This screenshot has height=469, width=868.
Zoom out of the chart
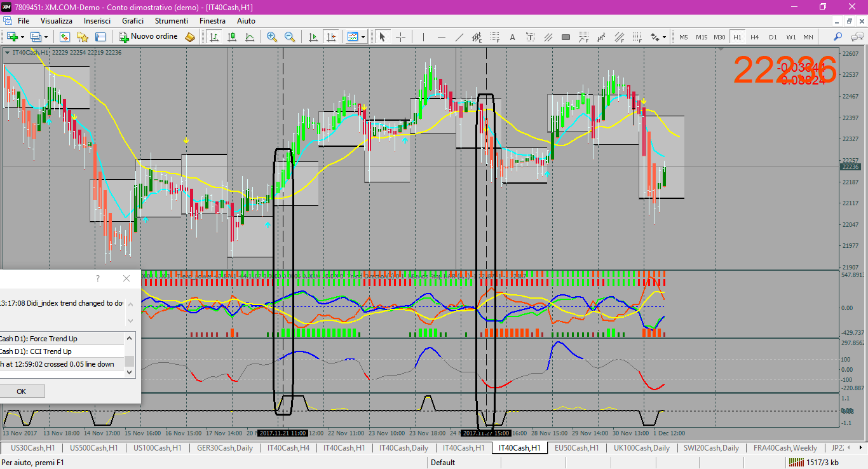pyautogui.click(x=290, y=37)
